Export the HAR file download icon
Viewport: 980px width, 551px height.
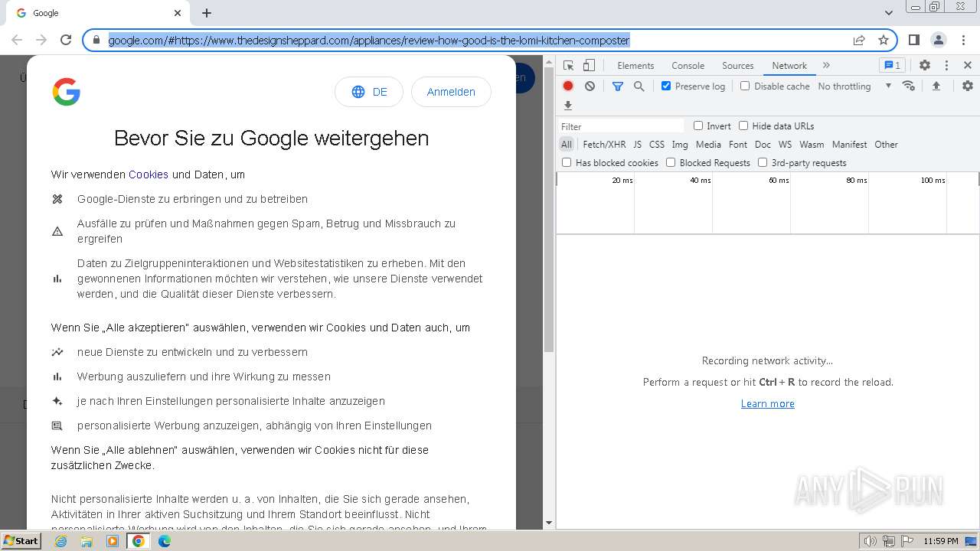point(568,106)
